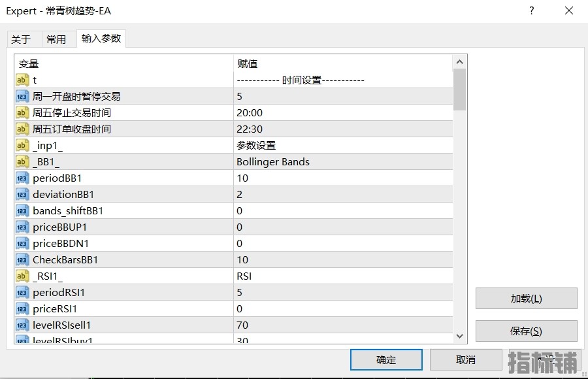Click the string icon beside _BB1_

tap(22, 161)
